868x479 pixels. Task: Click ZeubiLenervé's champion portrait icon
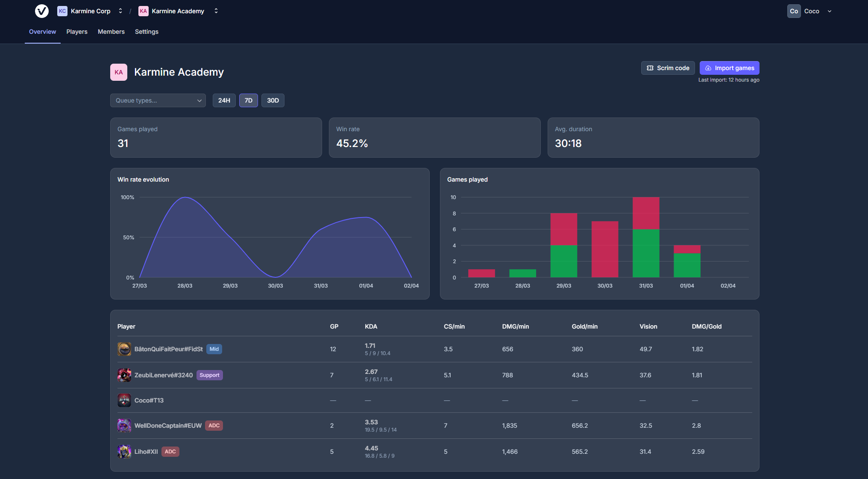[124, 375]
